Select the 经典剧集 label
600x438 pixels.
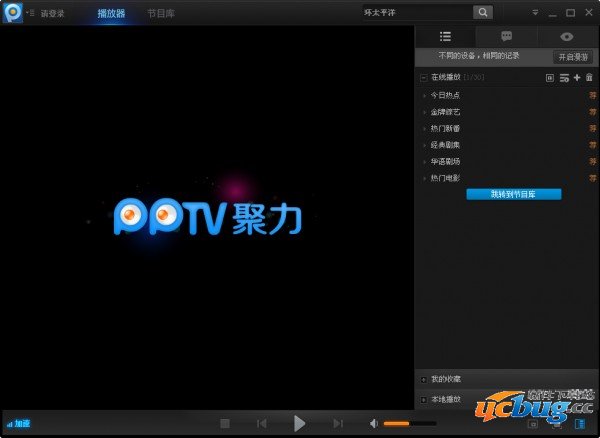coord(445,145)
